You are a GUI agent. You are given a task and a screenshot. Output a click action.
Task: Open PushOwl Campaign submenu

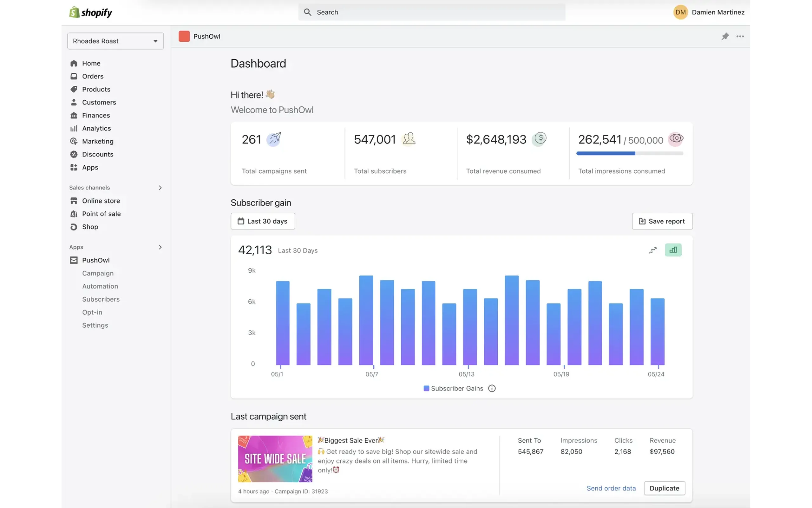98,273
